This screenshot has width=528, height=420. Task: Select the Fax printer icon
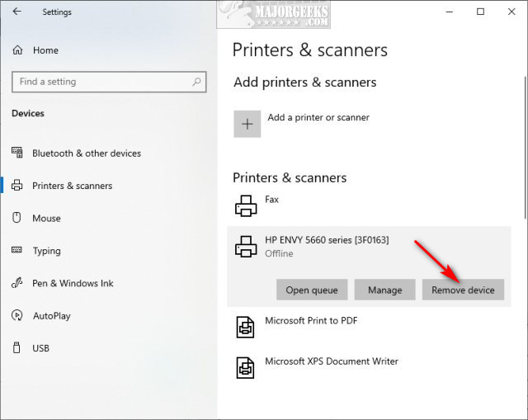pyautogui.click(x=246, y=205)
